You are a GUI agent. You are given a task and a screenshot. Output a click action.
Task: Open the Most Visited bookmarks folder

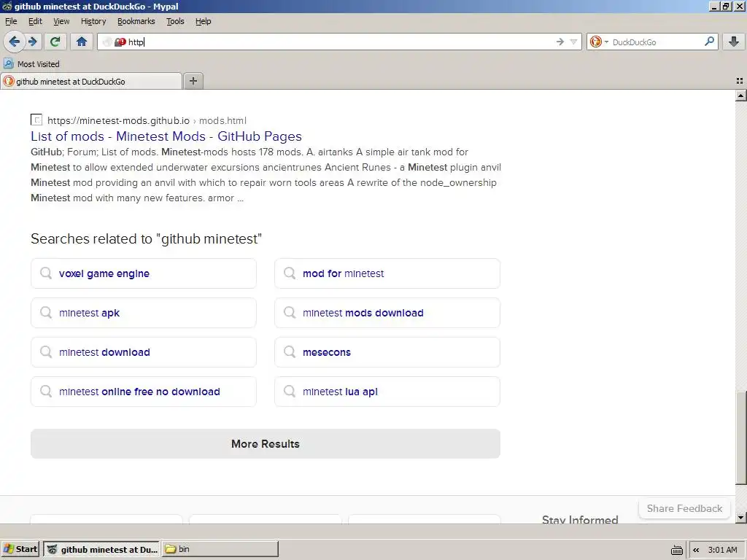coord(32,64)
